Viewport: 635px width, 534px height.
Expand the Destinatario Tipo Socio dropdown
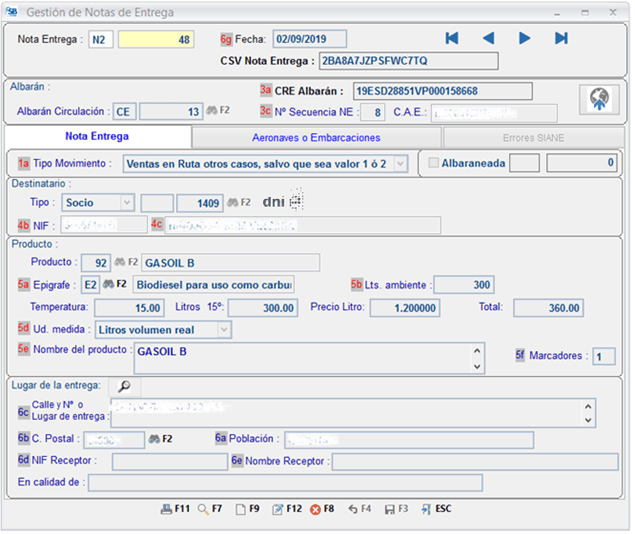126,202
